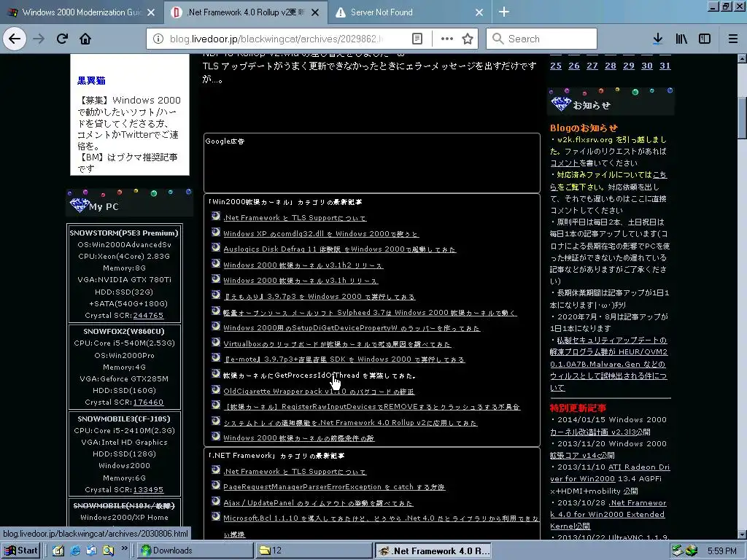Toggle Reader View in the address bar
747x560 pixels.
pyautogui.click(x=417, y=39)
